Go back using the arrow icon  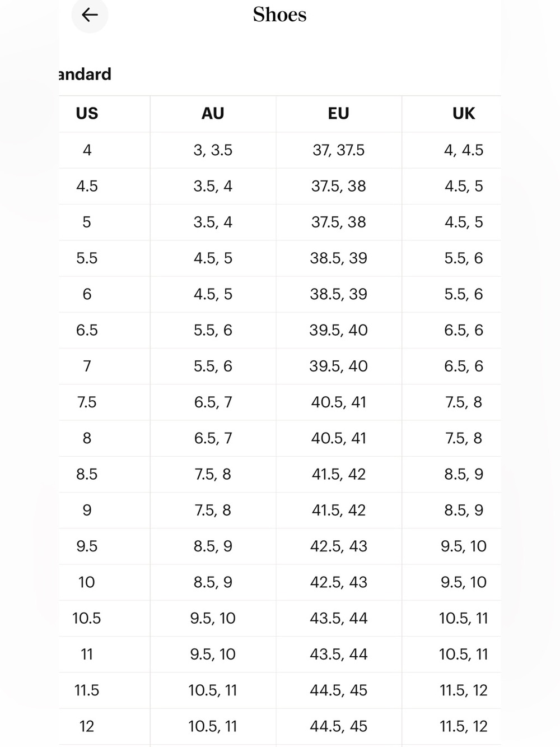pyautogui.click(x=90, y=15)
